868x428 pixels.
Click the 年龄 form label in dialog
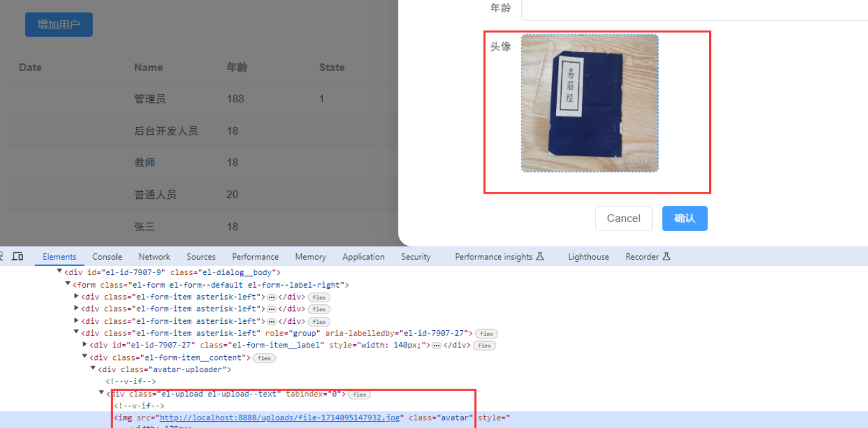click(501, 8)
